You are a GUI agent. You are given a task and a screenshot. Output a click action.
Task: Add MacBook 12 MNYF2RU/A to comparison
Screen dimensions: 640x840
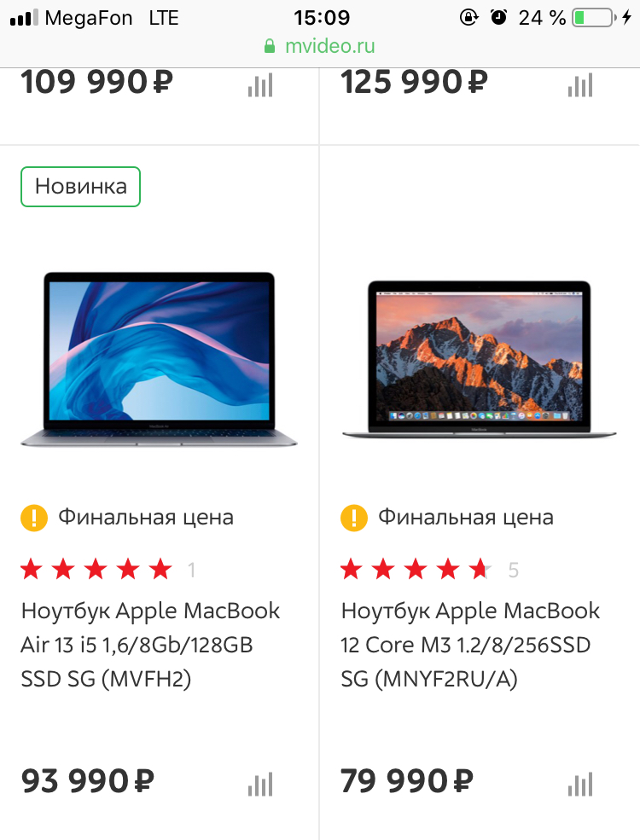click(x=580, y=784)
